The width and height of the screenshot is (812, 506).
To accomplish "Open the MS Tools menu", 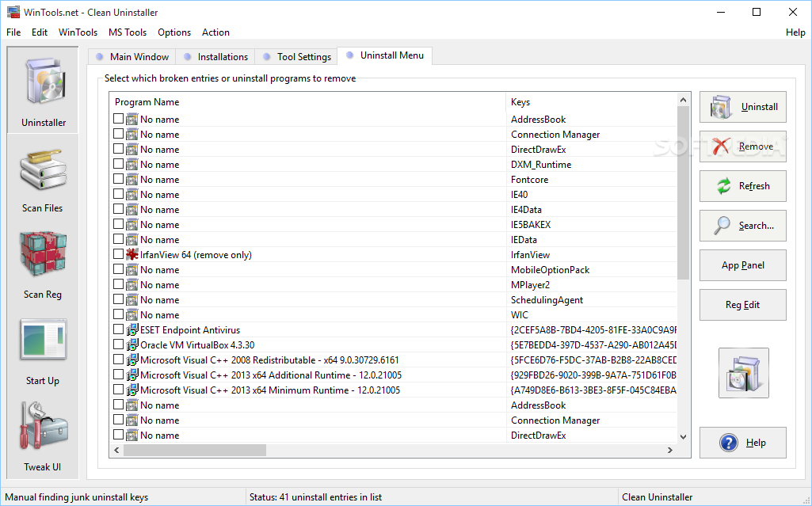I will click(x=128, y=32).
